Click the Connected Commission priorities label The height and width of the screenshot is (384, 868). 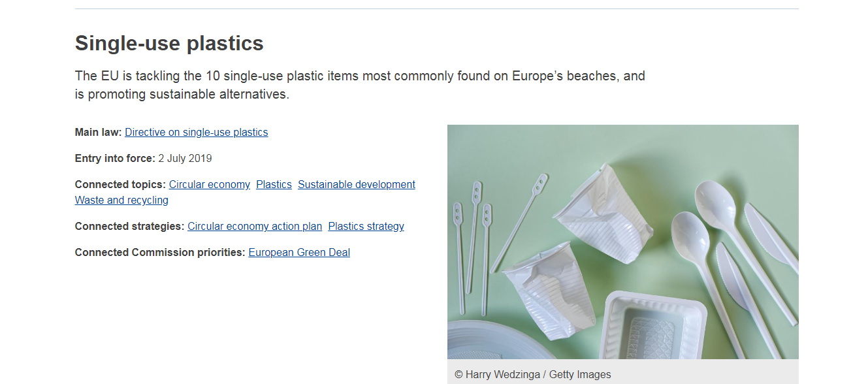tap(160, 253)
